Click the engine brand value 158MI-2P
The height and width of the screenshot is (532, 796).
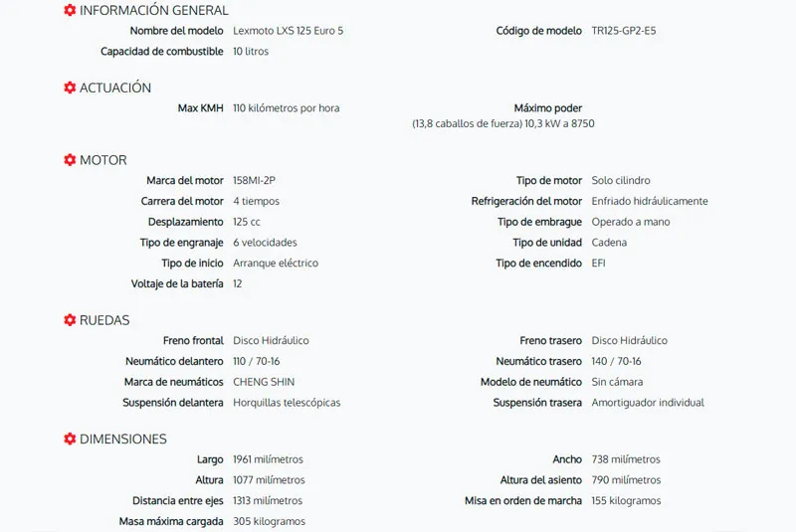(254, 181)
